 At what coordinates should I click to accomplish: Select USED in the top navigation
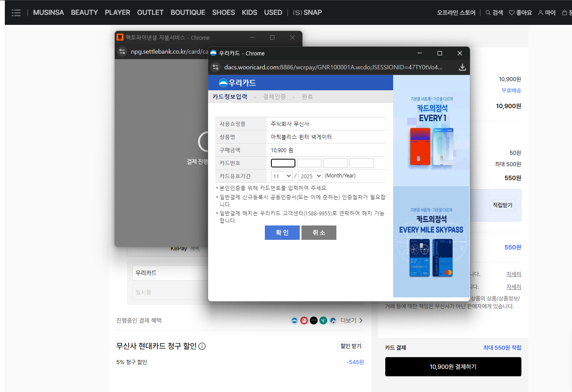coord(273,13)
